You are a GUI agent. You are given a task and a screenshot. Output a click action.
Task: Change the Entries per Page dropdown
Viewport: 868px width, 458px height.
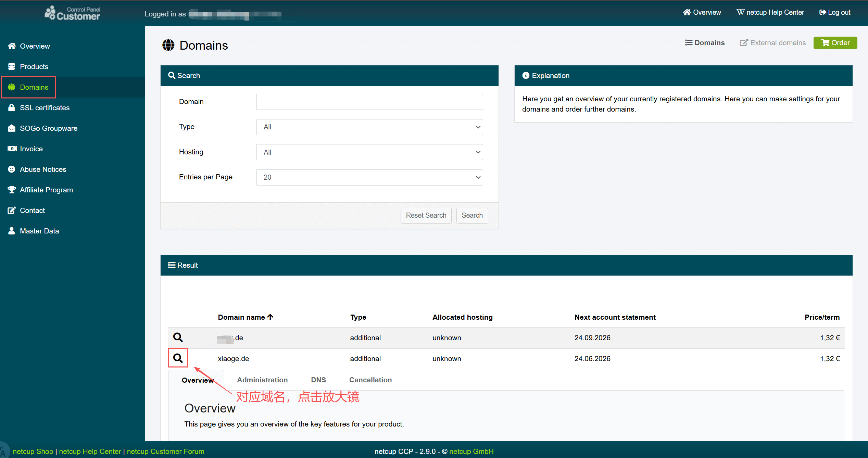(369, 177)
